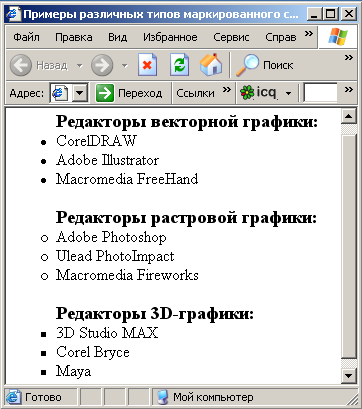Open the Сервис menu
This screenshot has height=409, width=362.
tap(231, 37)
